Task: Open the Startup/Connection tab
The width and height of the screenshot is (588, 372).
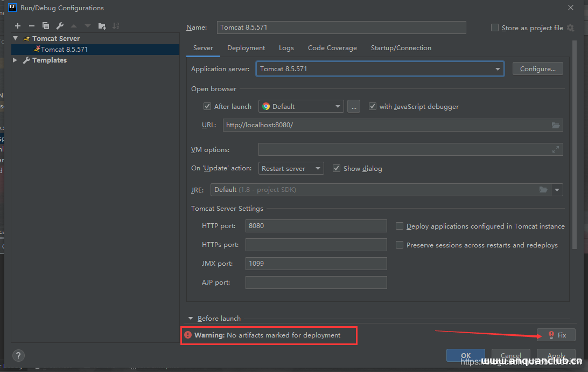Action: pos(401,48)
